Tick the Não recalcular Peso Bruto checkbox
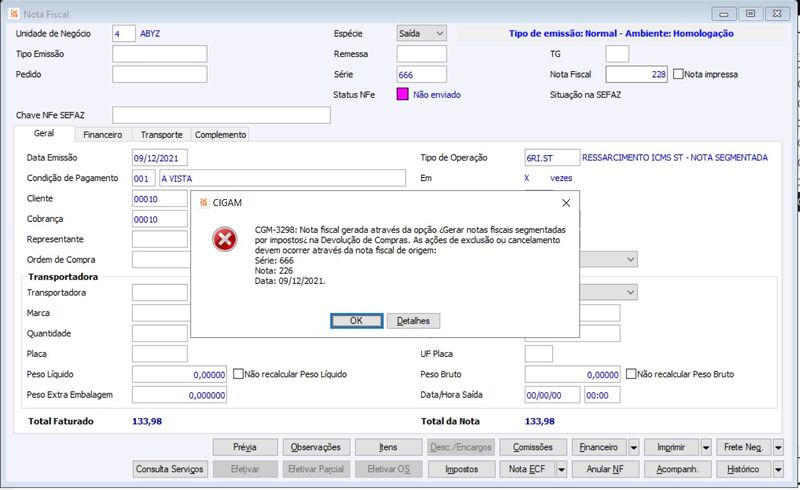Viewport: 800px width, 490px height. [x=631, y=374]
